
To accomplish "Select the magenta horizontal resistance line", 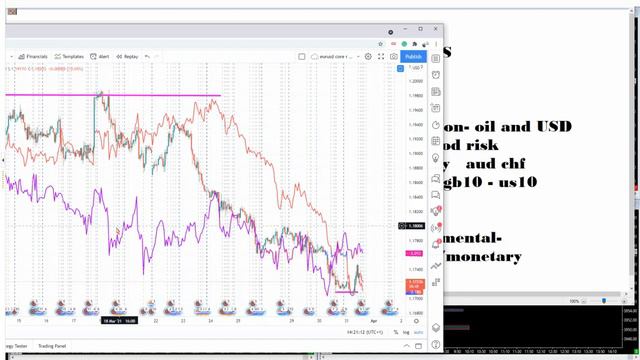I will [x=113, y=95].
